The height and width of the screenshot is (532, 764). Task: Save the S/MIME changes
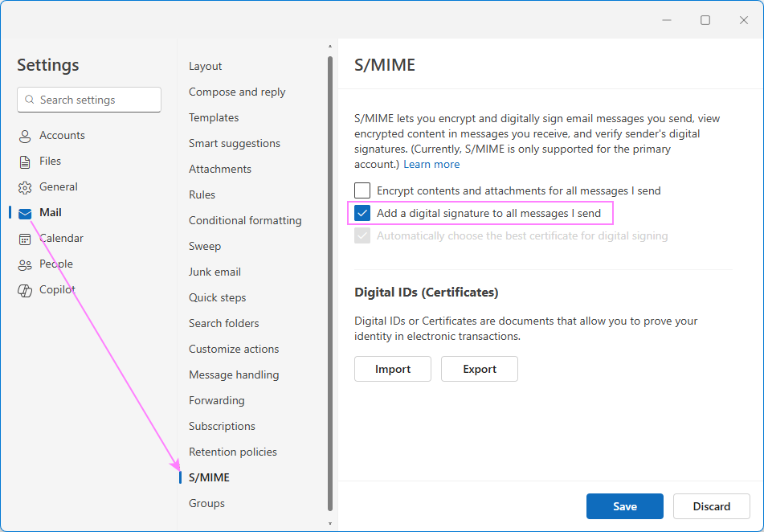click(x=624, y=506)
